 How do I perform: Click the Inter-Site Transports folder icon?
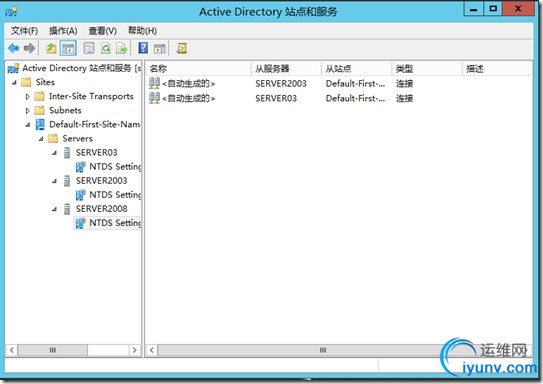(39, 96)
